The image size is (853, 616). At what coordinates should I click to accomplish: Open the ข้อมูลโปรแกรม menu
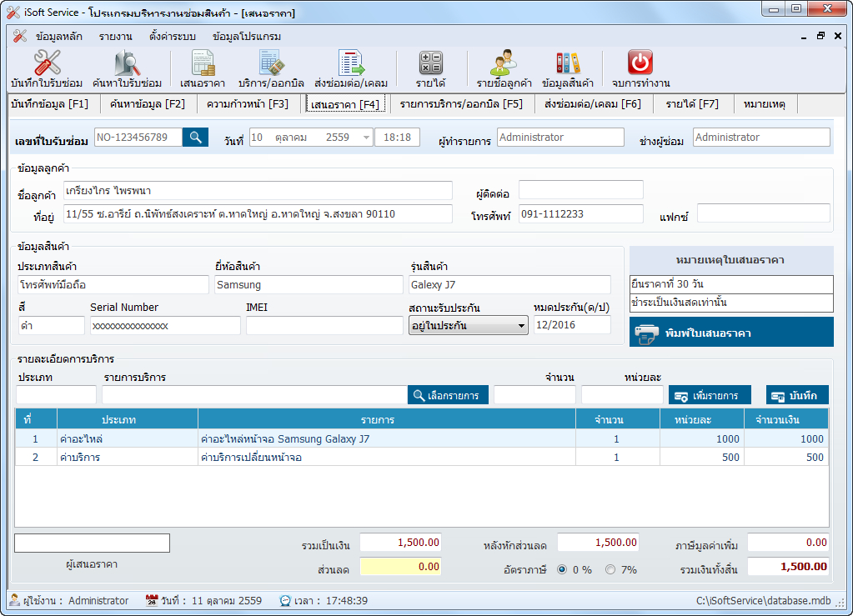247,37
